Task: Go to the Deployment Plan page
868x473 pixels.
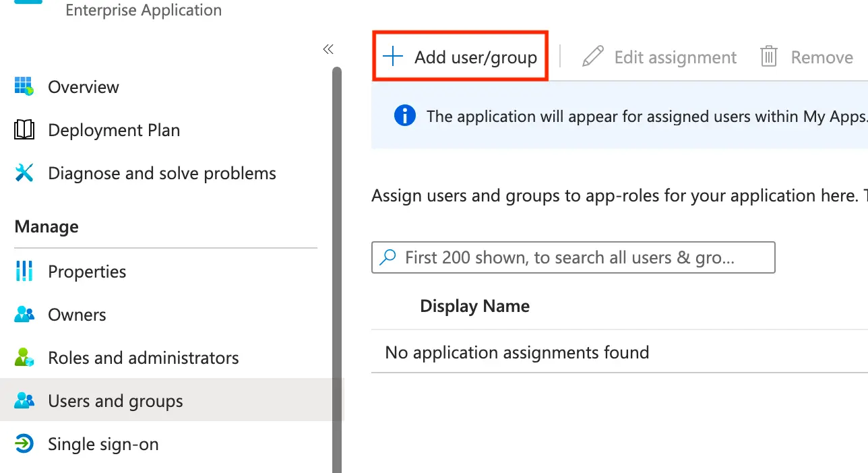Action: click(114, 130)
